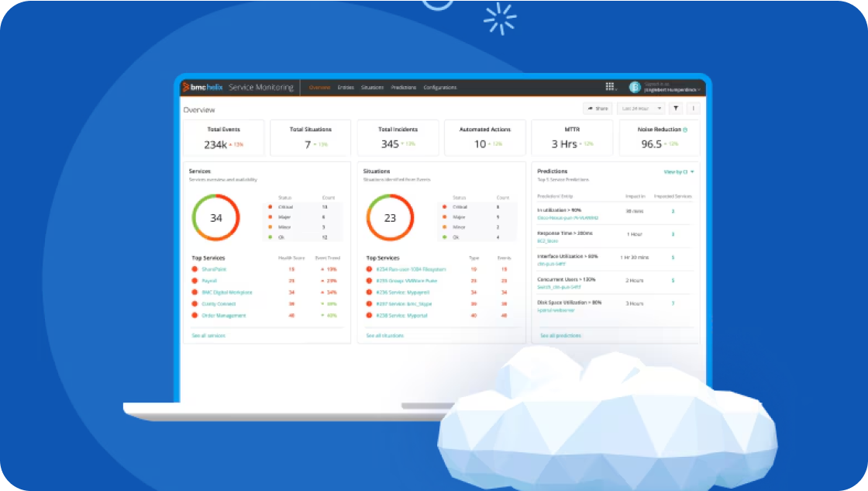This screenshot has height=491, width=868.
Task: Expand the signed-in user menu
Action: [672, 87]
